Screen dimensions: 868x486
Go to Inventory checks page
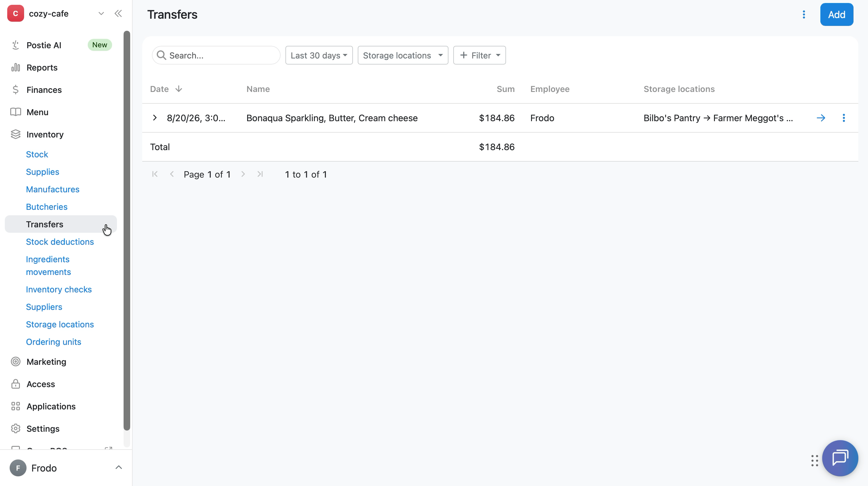point(59,289)
